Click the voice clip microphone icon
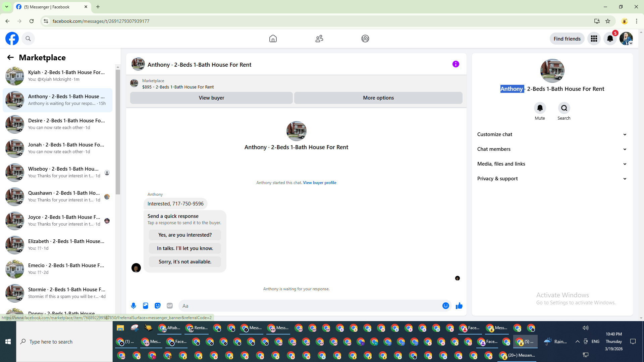644x362 pixels. click(x=133, y=306)
